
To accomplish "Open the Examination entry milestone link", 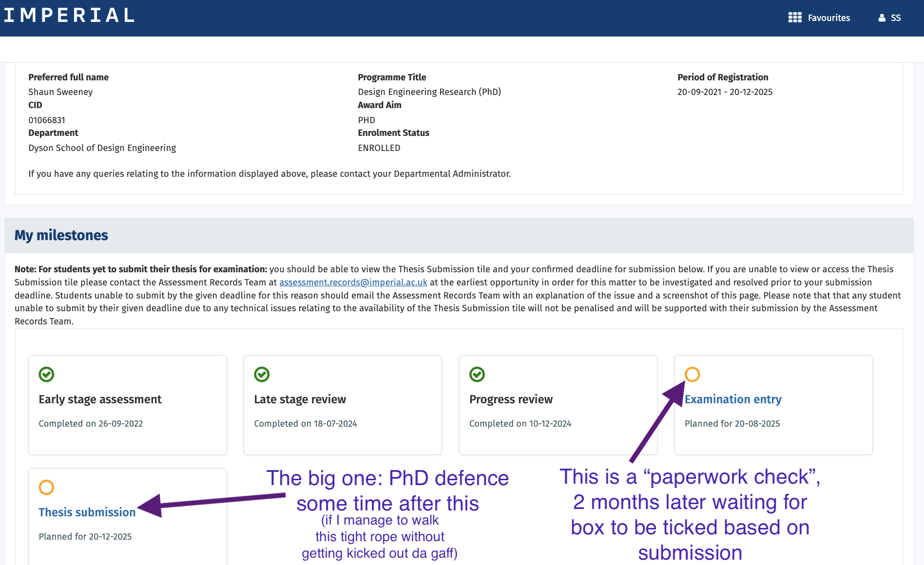I will [733, 399].
